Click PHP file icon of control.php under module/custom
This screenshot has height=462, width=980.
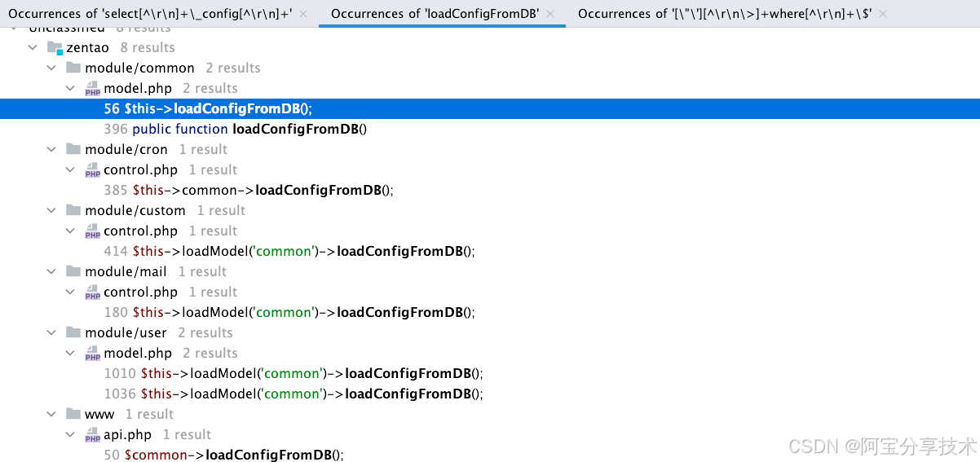coord(92,231)
